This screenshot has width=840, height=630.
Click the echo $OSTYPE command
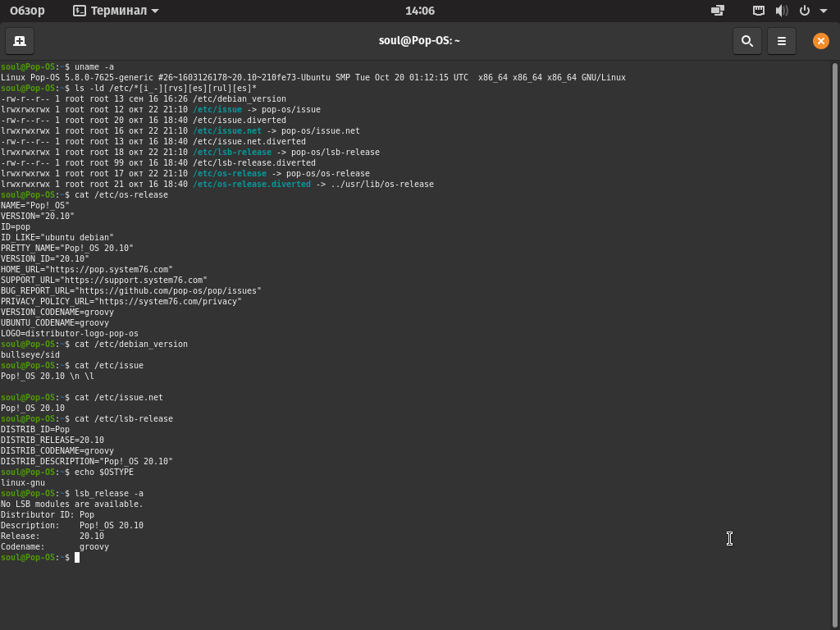pos(104,472)
